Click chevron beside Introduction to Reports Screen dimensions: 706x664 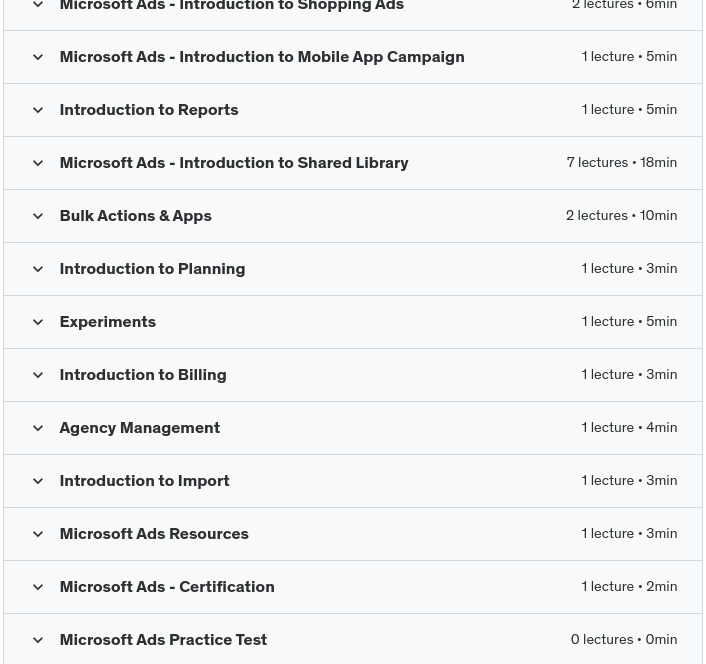(x=38, y=110)
